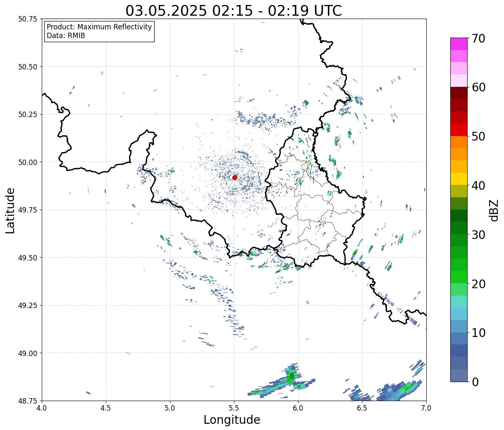This screenshot has height=430, width=504.
Task: Click the longitude tick label 4.5
Action: coord(106,408)
